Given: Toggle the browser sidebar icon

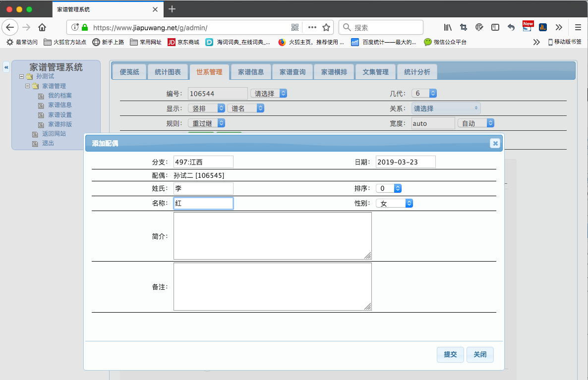Looking at the screenshot, I should pyautogui.click(x=495, y=27).
